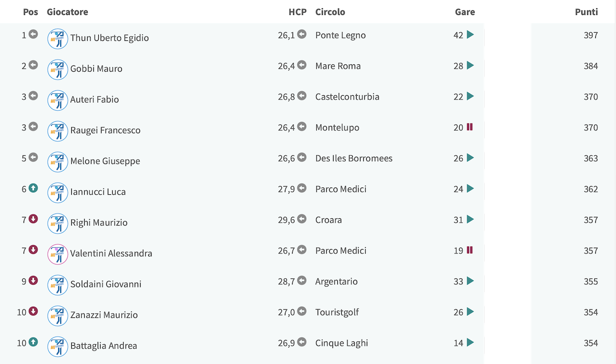
Task: Sort by the Punti column header
Action: [586, 12]
